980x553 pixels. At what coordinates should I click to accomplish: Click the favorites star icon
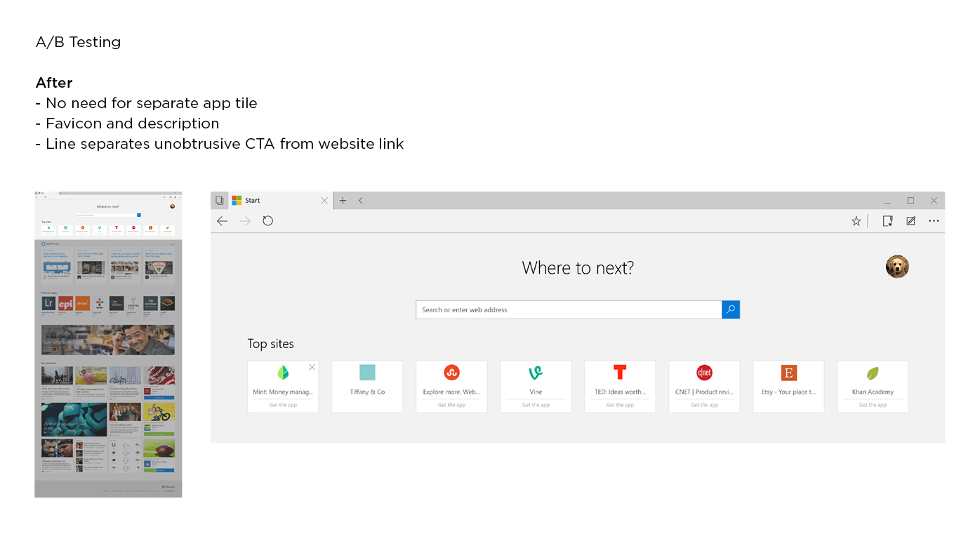856,221
